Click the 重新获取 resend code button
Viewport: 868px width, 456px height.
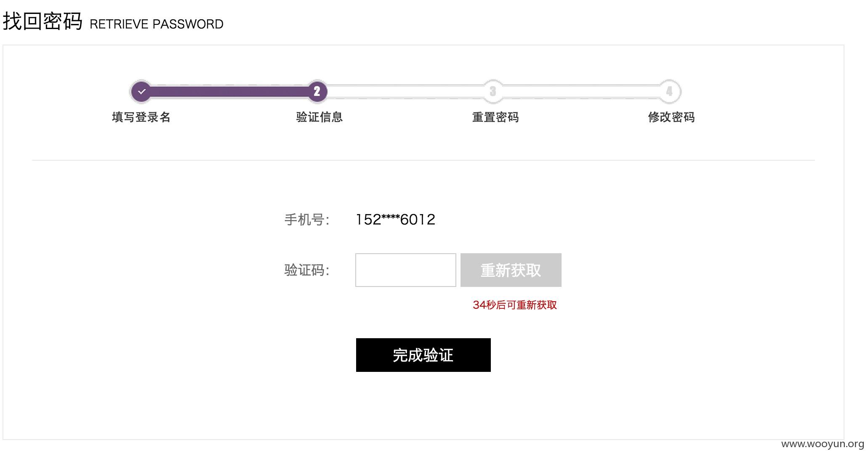coord(511,270)
